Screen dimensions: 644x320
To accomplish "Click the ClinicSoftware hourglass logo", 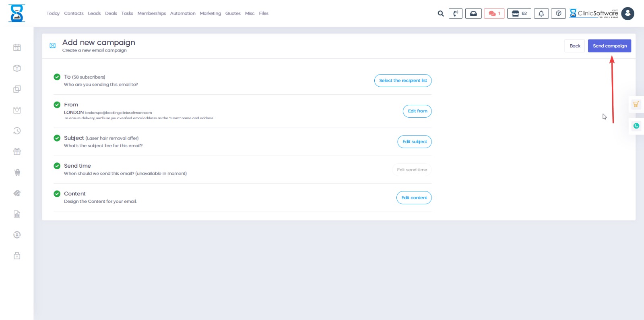I will pos(17,13).
